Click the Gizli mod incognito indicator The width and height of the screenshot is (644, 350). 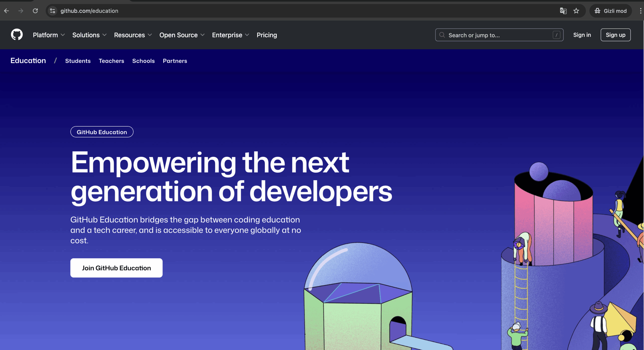click(610, 11)
